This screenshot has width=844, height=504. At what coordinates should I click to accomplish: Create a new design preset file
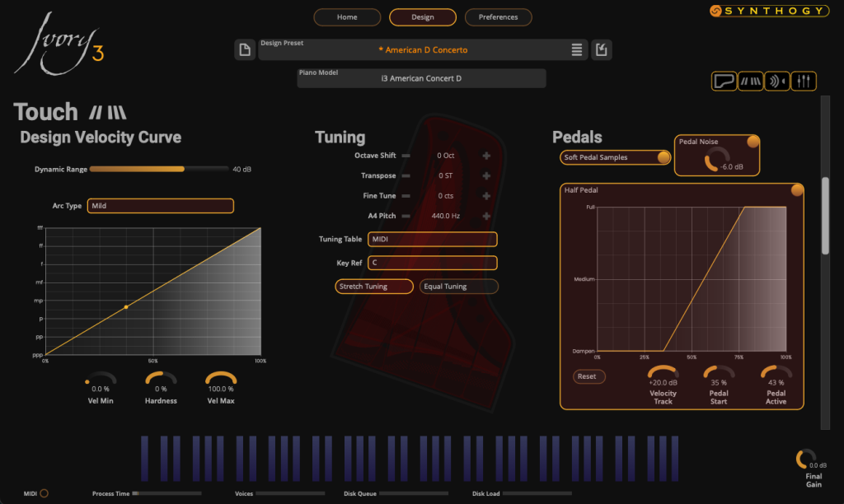point(244,50)
